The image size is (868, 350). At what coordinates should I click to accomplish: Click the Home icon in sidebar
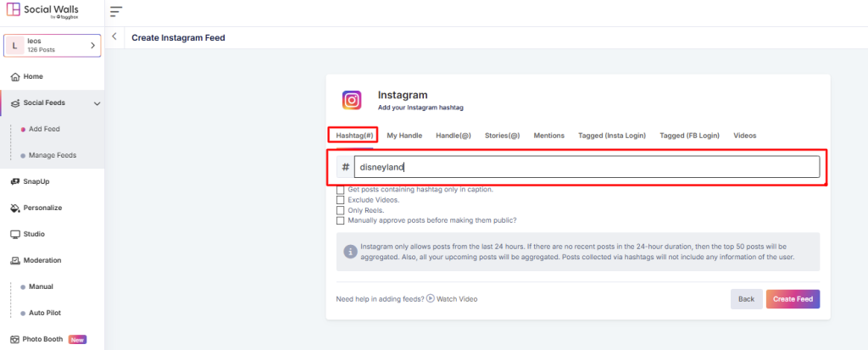[15, 76]
